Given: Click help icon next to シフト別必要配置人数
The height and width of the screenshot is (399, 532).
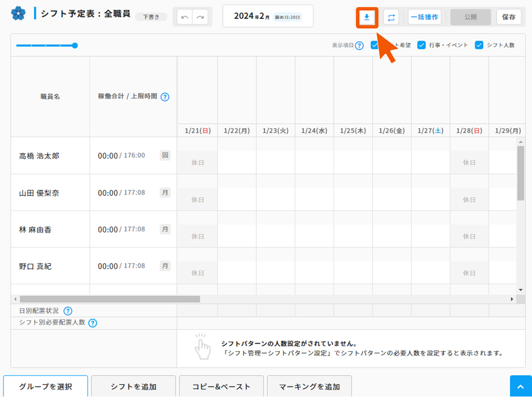Looking at the screenshot, I should [x=92, y=323].
